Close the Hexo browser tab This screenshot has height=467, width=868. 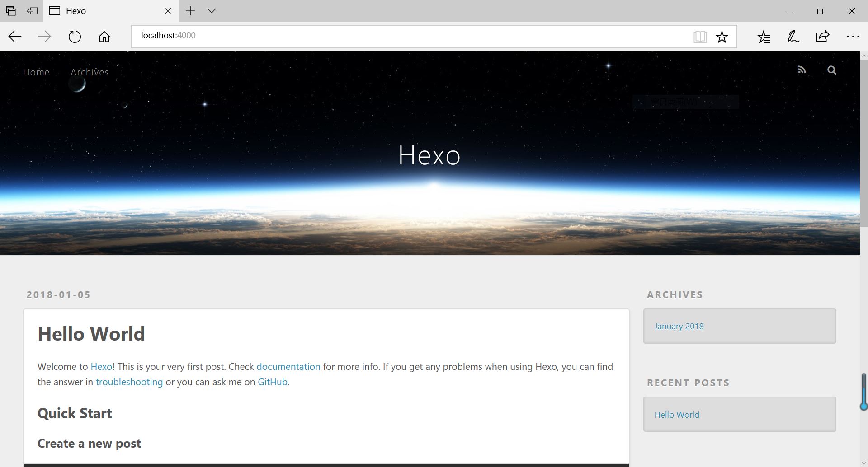(168, 11)
